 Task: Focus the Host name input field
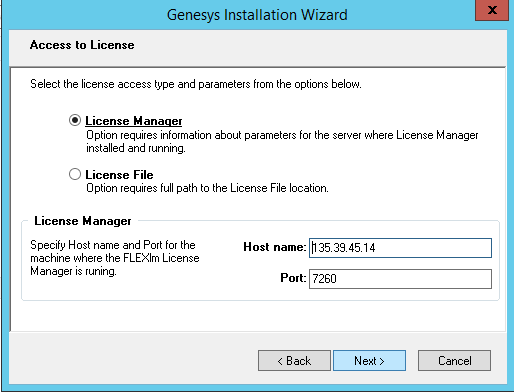pos(400,248)
